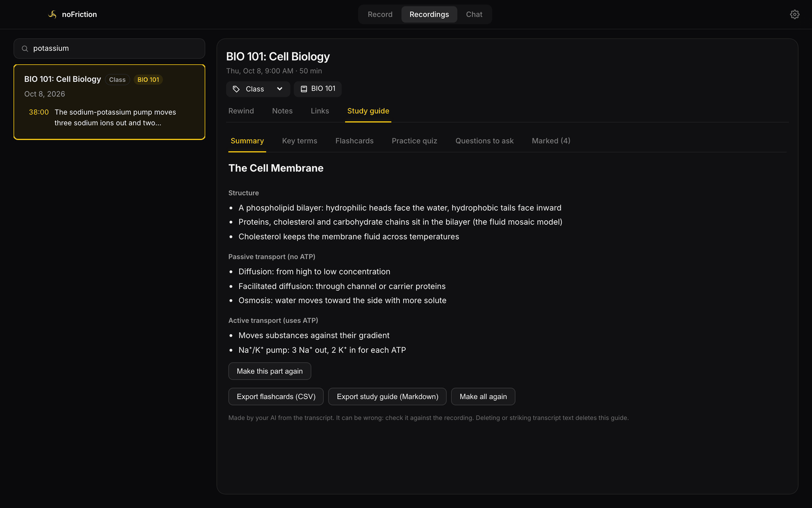812x508 pixels.
Task: Show the Key terms sub-tab
Action: 299,141
